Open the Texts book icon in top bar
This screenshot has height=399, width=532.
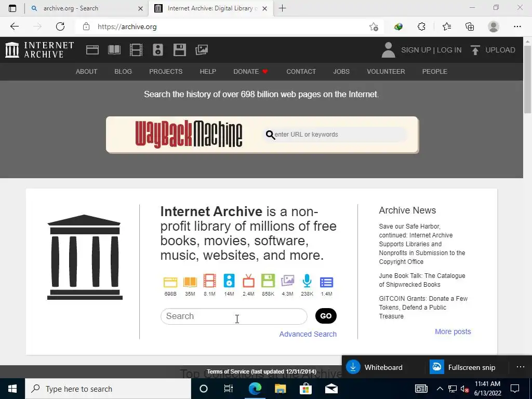114,50
